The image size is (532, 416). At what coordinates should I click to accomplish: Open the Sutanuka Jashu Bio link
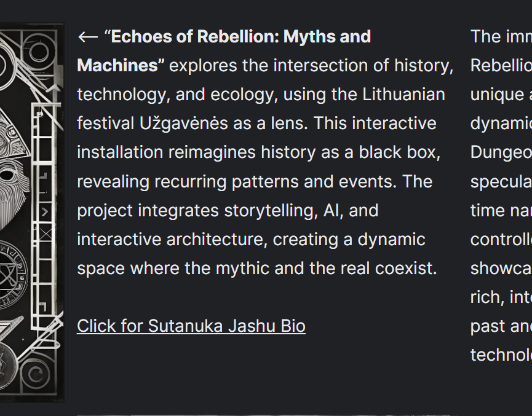pos(191,326)
